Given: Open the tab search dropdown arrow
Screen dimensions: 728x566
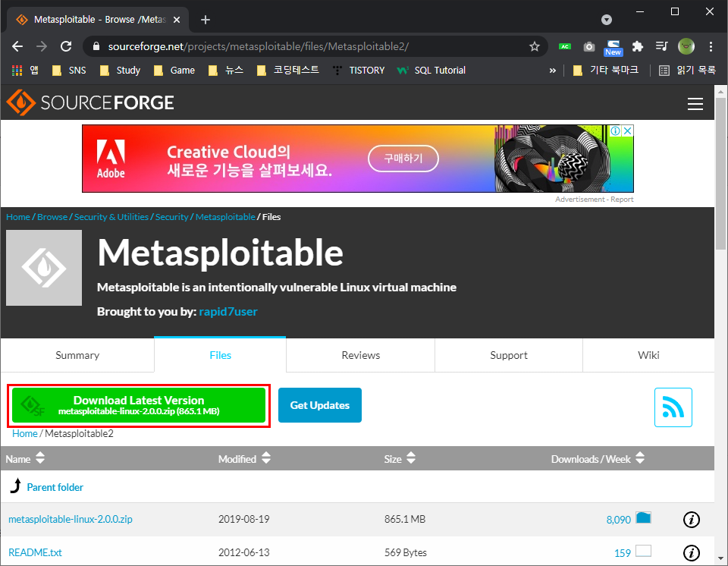Looking at the screenshot, I should click(607, 20).
